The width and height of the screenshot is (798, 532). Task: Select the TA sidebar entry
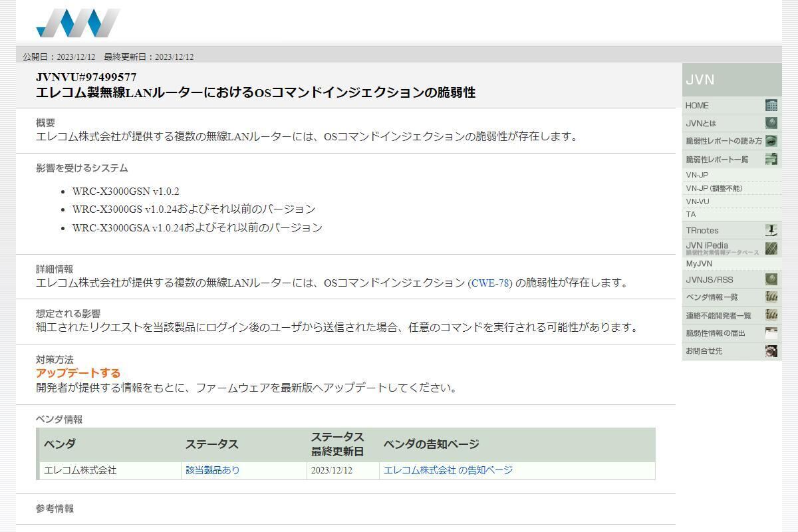click(x=731, y=214)
